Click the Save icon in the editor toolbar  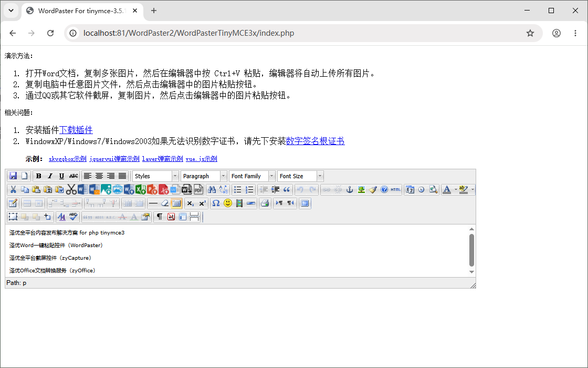[x=13, y=176]
